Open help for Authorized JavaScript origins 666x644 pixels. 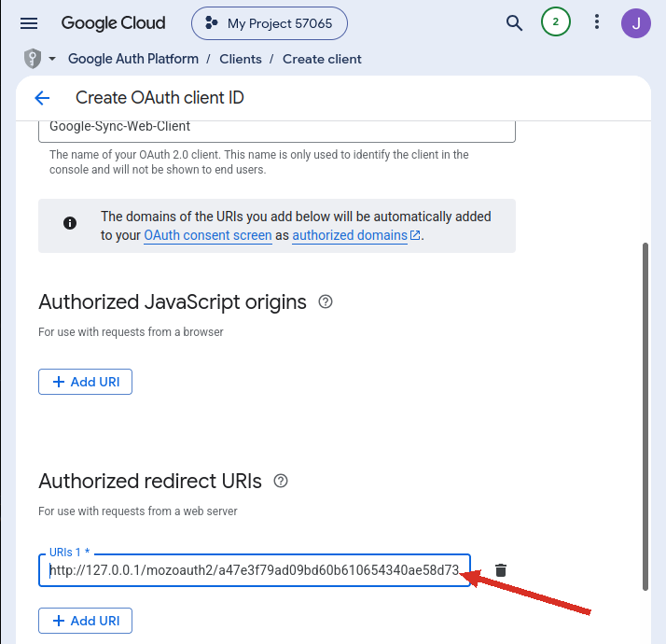[x=326, y=301]
